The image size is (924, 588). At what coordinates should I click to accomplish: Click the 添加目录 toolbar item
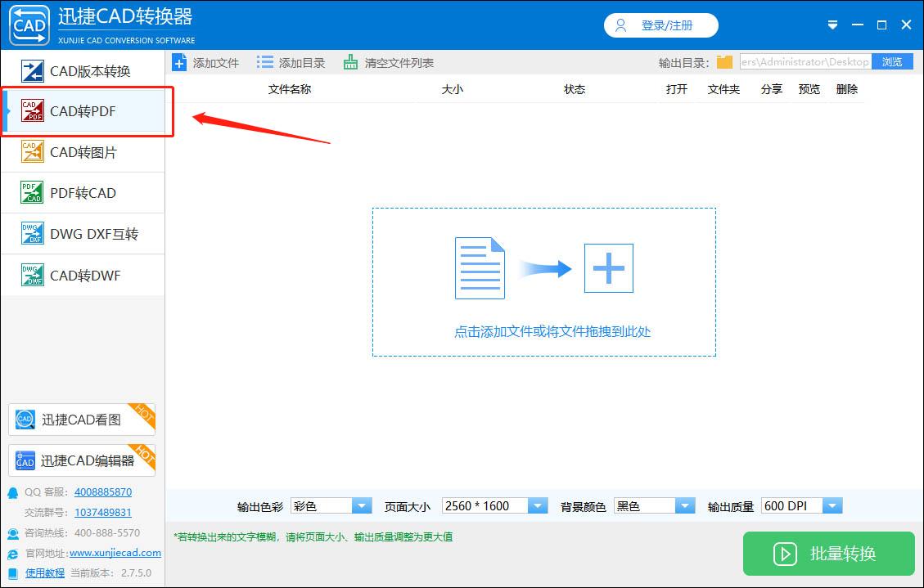pos(264,61)
